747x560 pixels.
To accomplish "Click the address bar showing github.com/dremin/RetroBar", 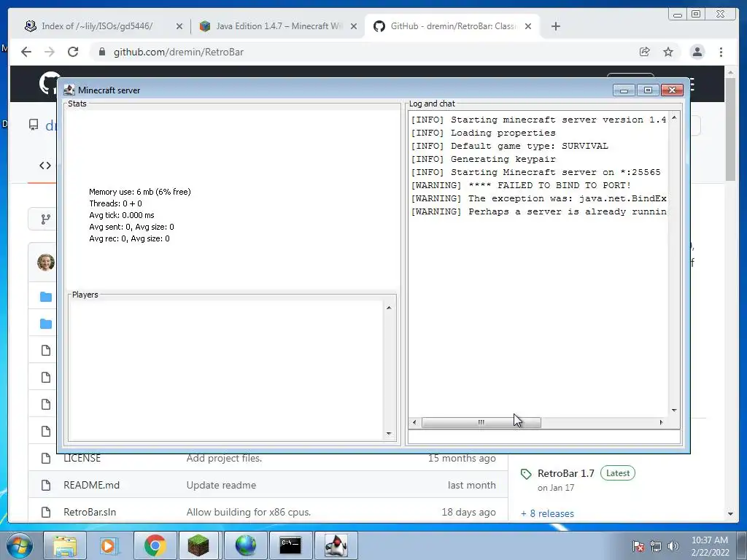I will (179, 52).
